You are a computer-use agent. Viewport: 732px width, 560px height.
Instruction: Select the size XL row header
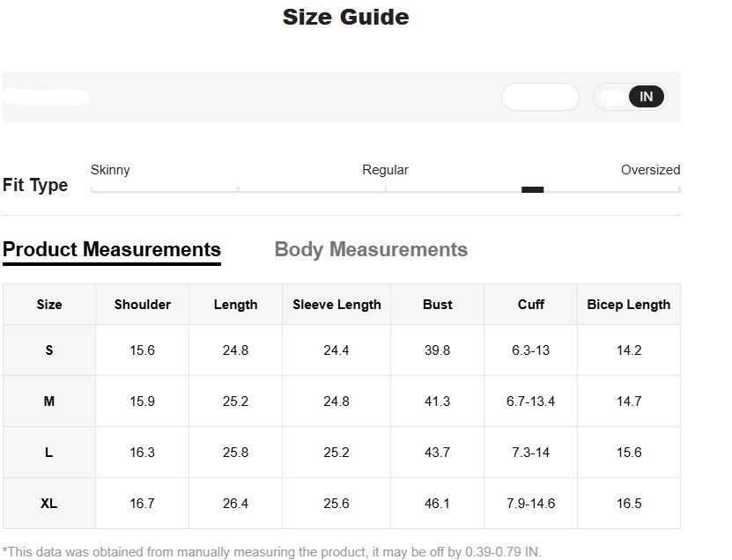(x=49, y=504)
